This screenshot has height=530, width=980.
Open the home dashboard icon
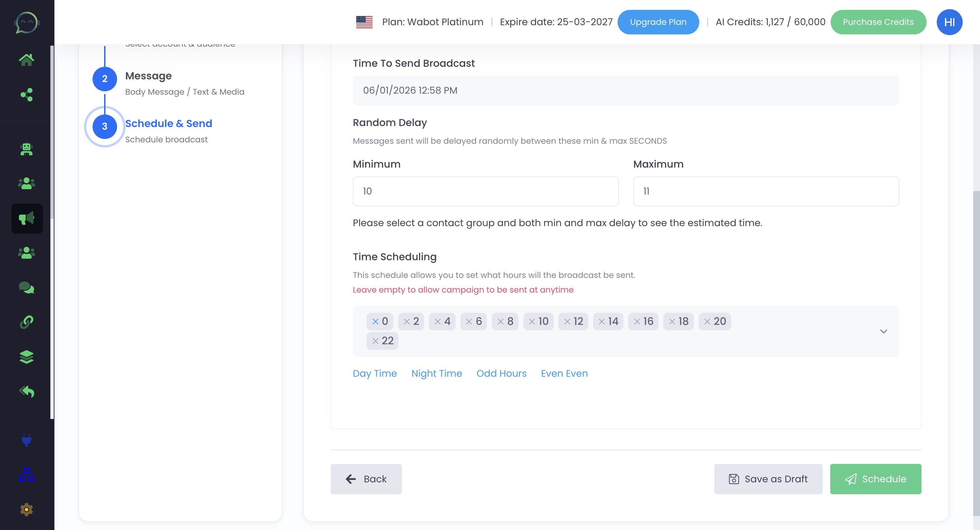(x=27, y=60)
